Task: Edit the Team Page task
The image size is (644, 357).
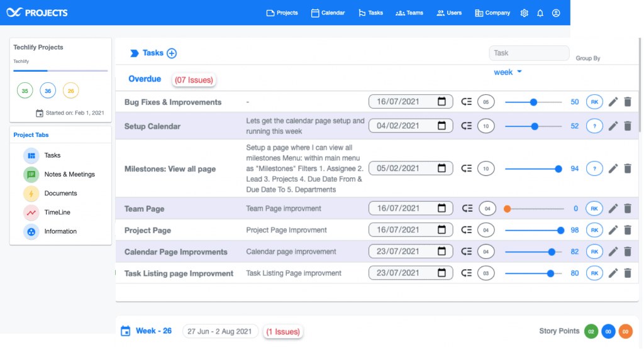Action: pos(613,209)
